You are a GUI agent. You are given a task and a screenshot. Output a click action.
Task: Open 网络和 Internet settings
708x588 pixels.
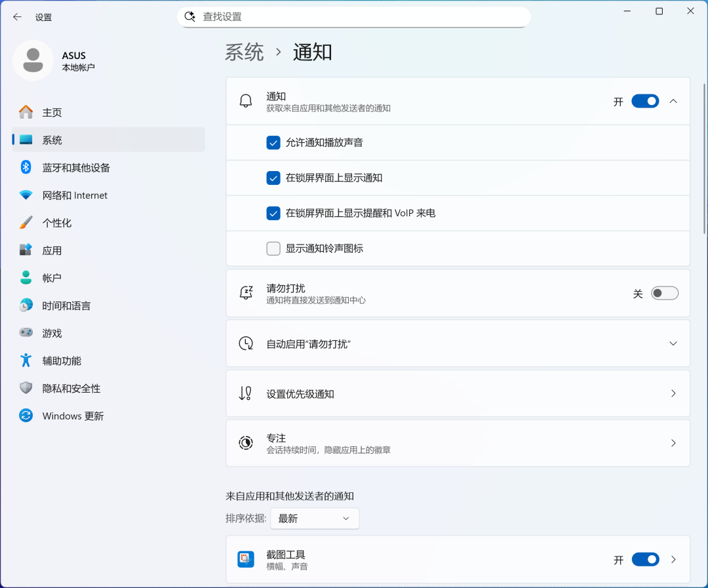108,195
